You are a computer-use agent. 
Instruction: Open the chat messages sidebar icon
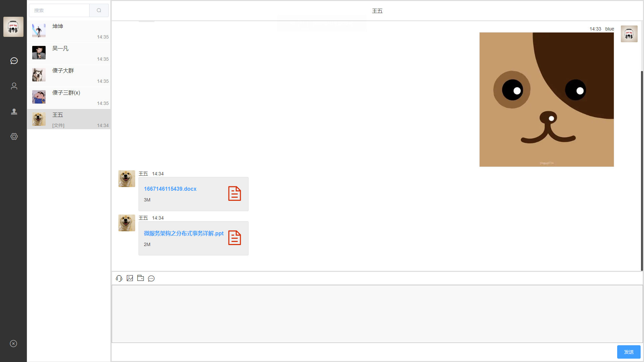[14, 61]
